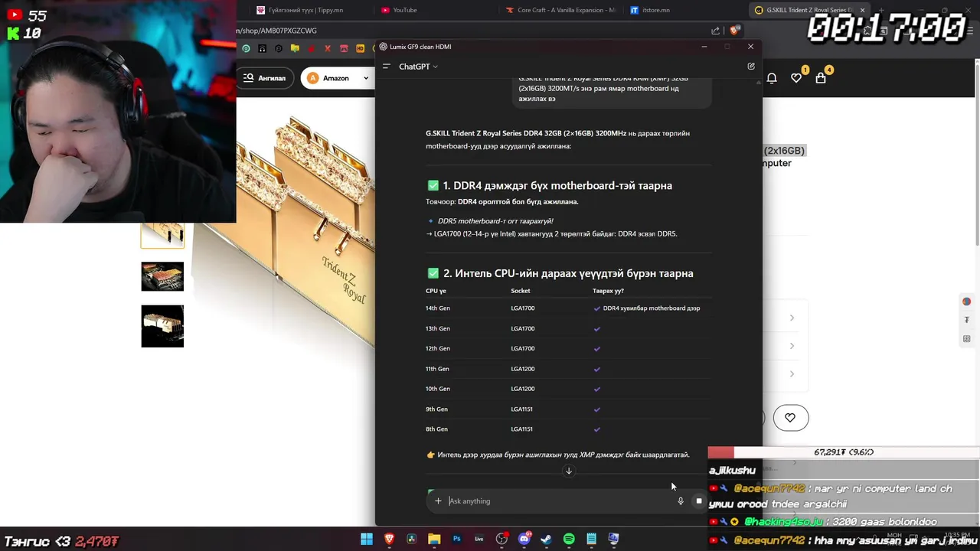The height and width of the screenshot is (551, 980).
Task: Close the Lumix GF9 clean HDMI window
Action: coord(750,47)
